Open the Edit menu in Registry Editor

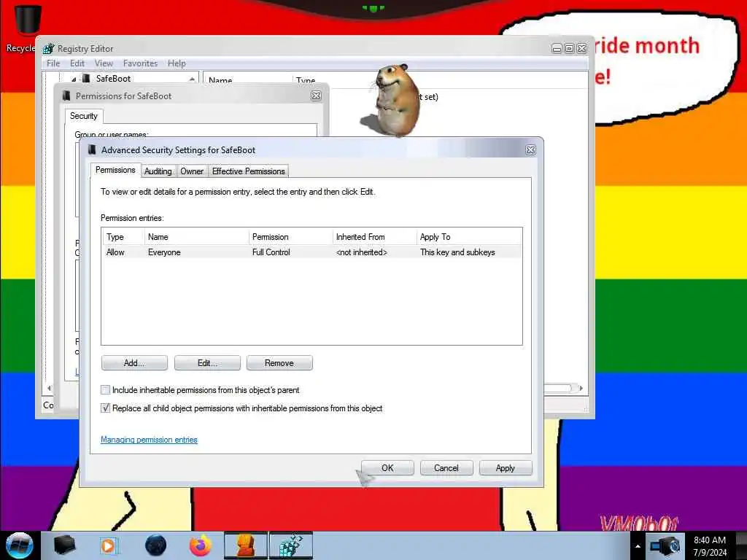(77, 63)
